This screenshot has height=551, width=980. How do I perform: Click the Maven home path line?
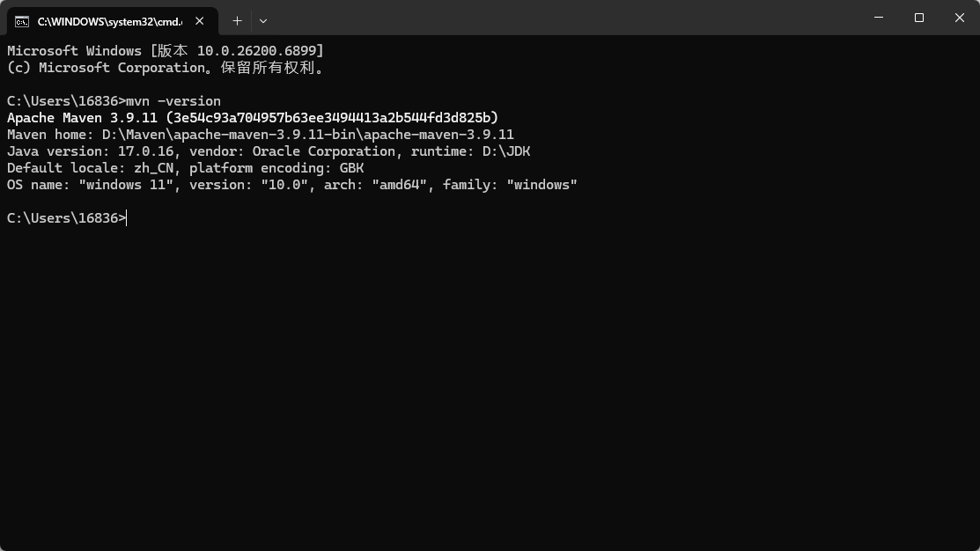point(260,135)
